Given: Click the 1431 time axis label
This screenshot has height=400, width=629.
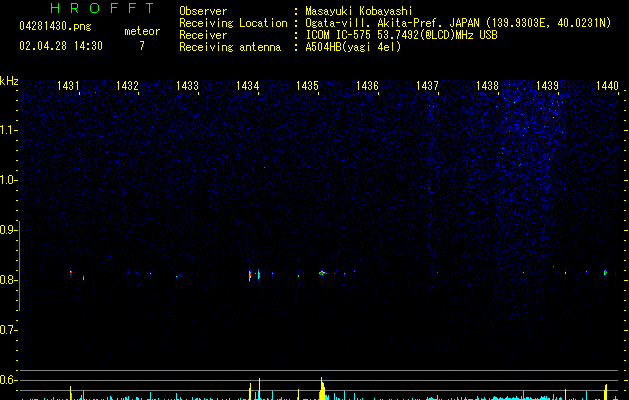Looking at the screenshot, I should pos(68,86).
